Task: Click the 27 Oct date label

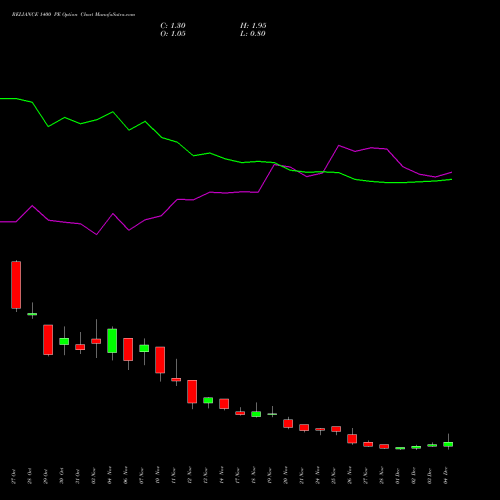Action: pyautogui.click(x=14, y=476)
